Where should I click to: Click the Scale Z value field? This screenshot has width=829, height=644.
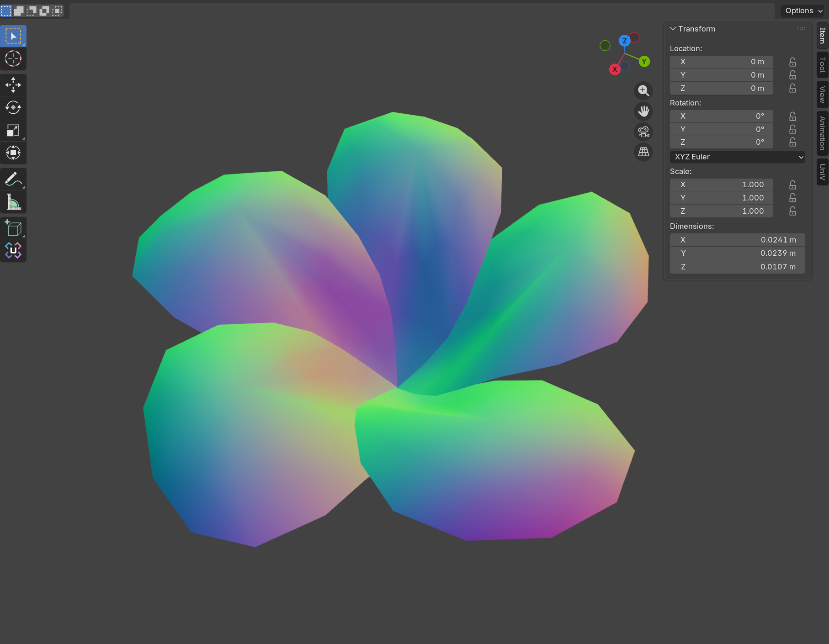721,211
